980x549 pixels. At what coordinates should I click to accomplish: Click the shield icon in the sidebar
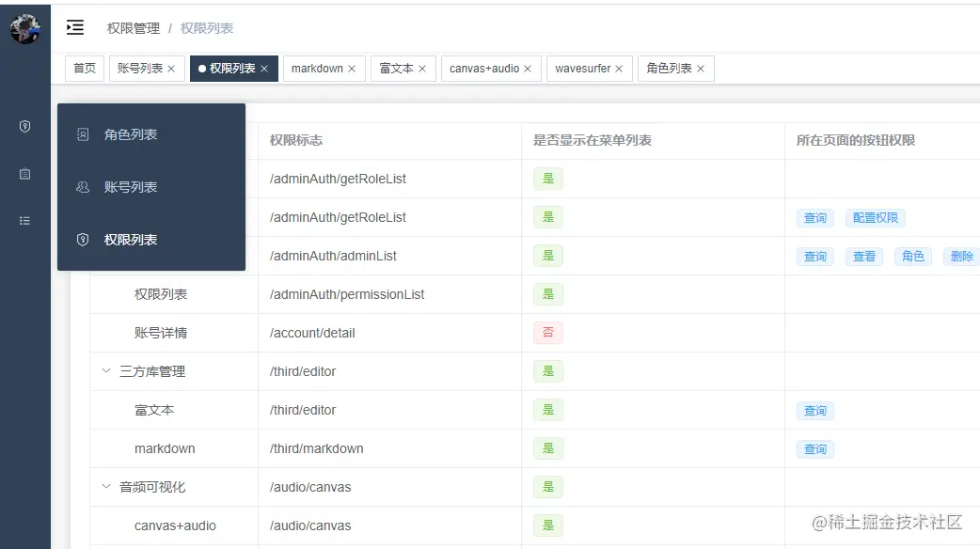coord(25,127)
